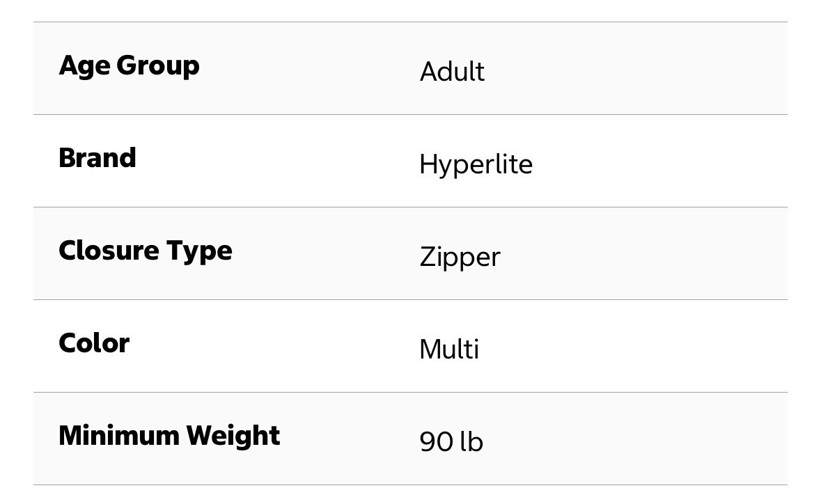Image resolution: width=821 pixels, height=504 pixels.
Task: Click the word Group in Age Group
Action: click(157, 67)
